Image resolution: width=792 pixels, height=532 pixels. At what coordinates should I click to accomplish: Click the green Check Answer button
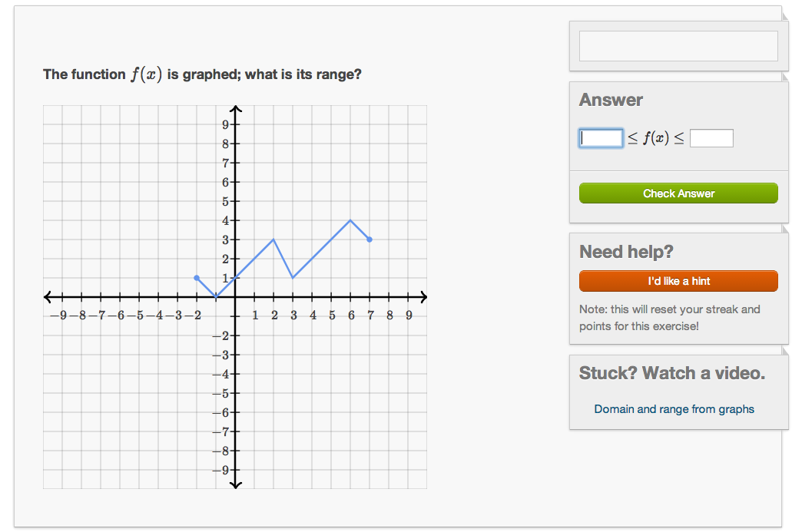[678, 193]
